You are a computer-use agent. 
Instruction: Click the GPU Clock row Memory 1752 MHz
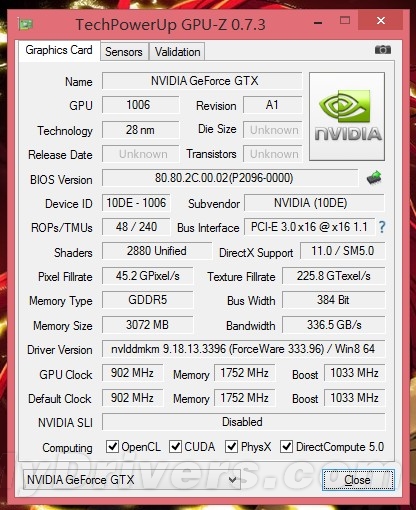coord(244,373)
